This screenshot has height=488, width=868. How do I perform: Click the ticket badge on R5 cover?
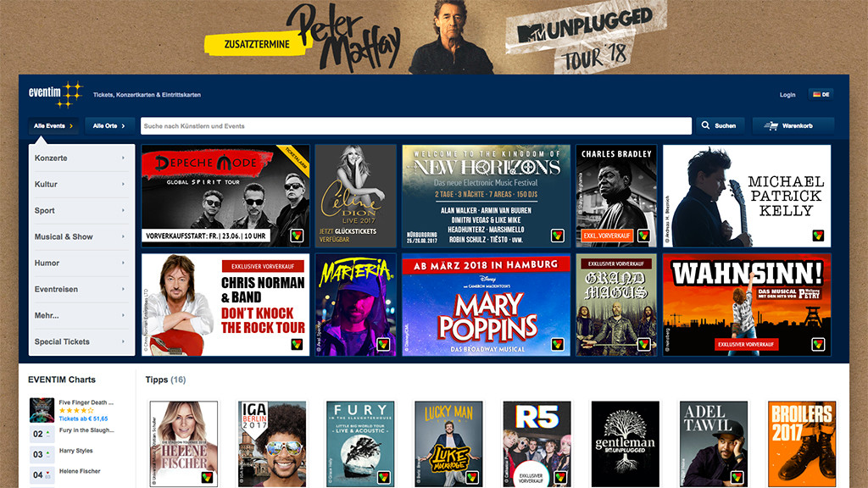pyautogui.click(x=560, y=477)
